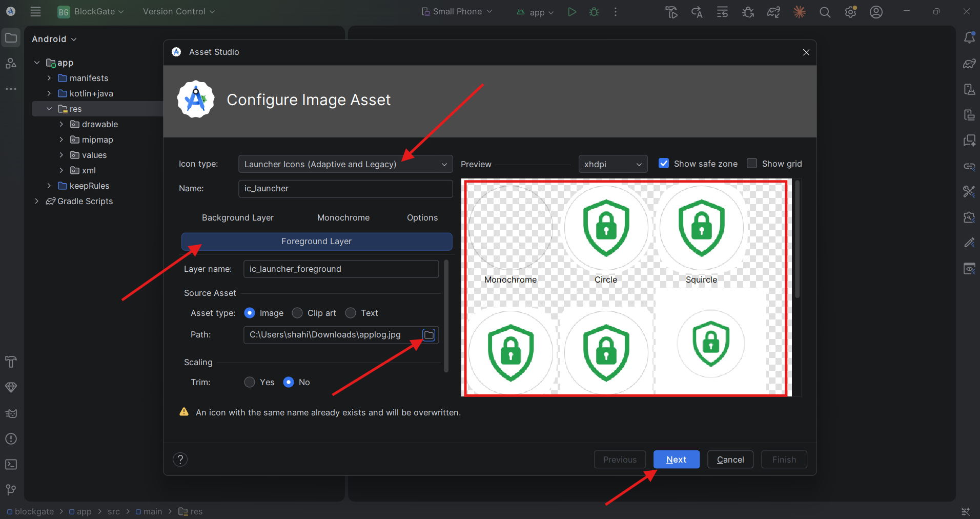Open the Android project view dropdown
This screenshot has height=519, width=980.
pos(54,39)
